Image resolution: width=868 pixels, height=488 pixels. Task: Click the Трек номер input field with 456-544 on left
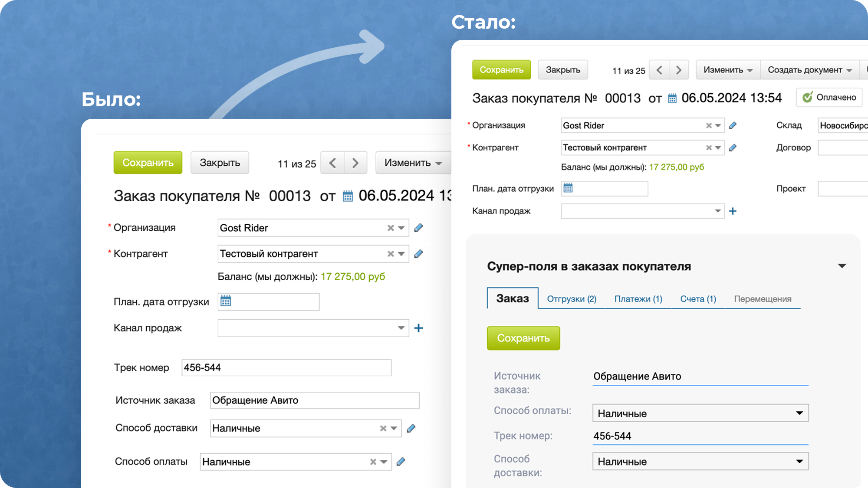pyautogui.click(x=286, y=367)
